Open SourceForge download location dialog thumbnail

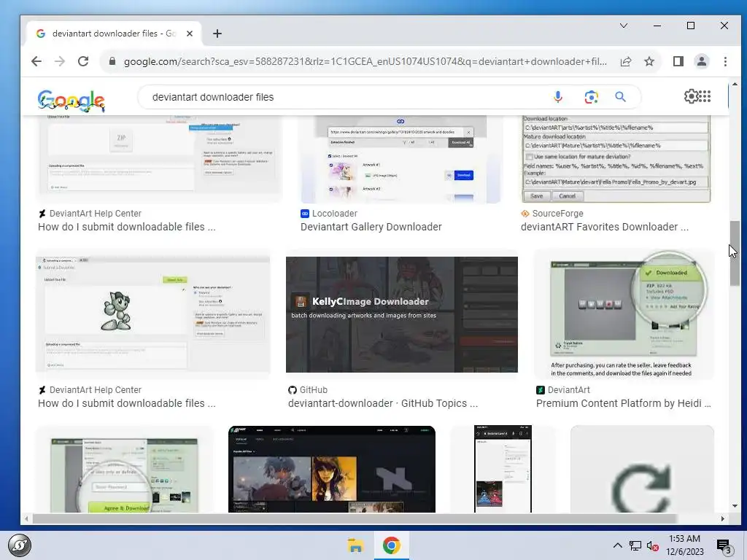(x=616, y=160)
